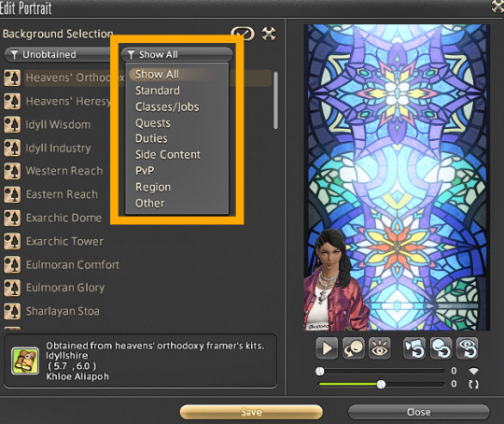Select Western Reach background
This screenshot has height=424, width=504.
pyautogui.click(x=64, y=171)
